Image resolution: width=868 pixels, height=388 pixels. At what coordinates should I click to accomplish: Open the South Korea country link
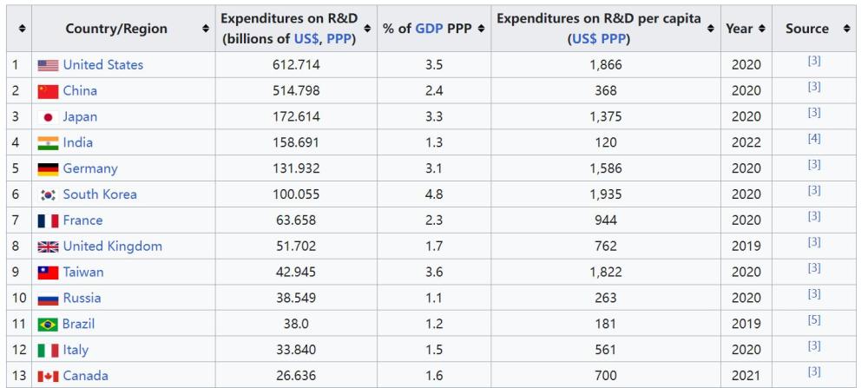click(99, 194)
